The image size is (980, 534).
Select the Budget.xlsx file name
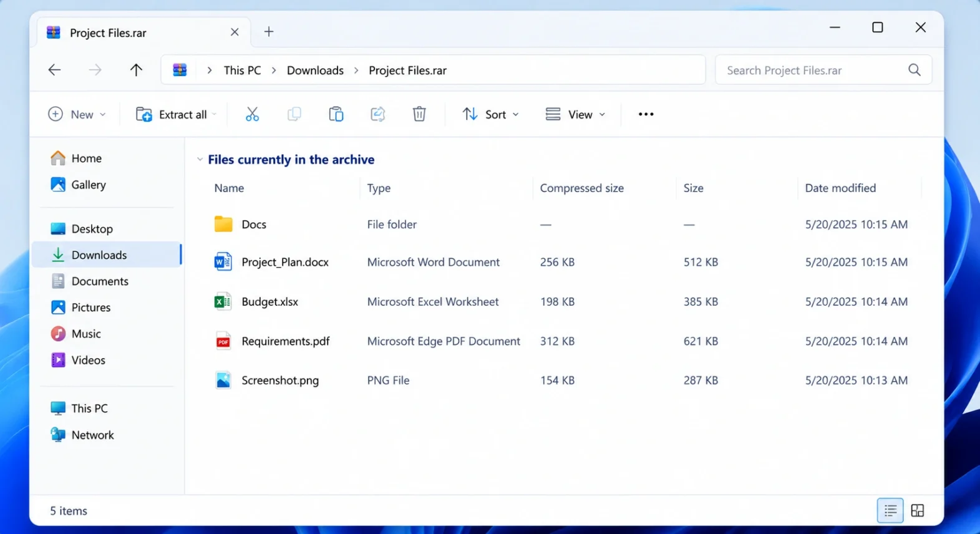point(269,301)
